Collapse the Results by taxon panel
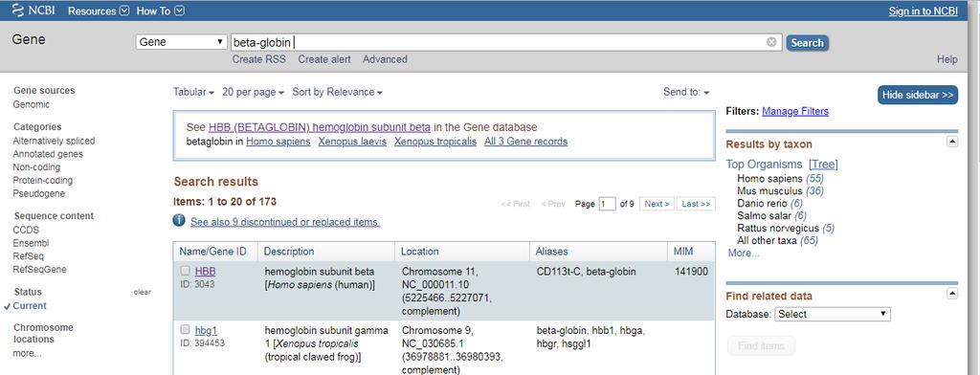This screenshot has height=375, width=980. pyautogui.click(x=952, y=142)
